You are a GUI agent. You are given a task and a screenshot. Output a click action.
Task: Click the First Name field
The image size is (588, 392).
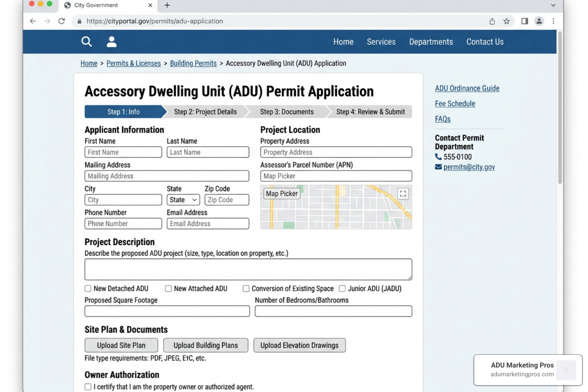pos(123,152)
